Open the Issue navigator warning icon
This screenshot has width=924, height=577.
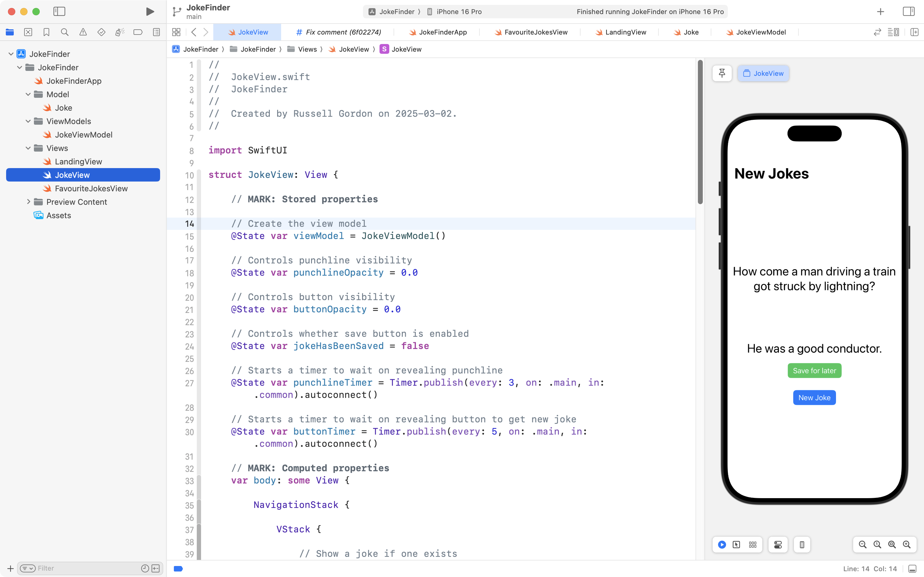[x=83, y=32]
